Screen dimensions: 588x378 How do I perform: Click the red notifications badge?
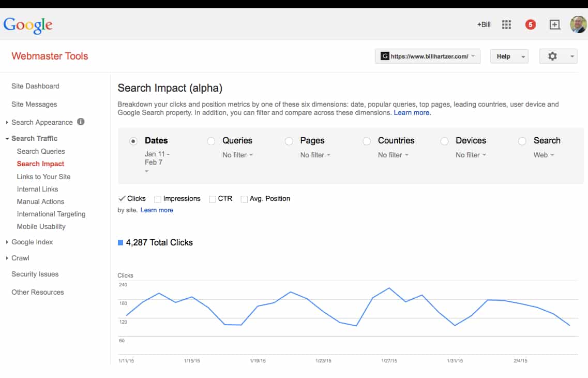click(x=530, y=24)
